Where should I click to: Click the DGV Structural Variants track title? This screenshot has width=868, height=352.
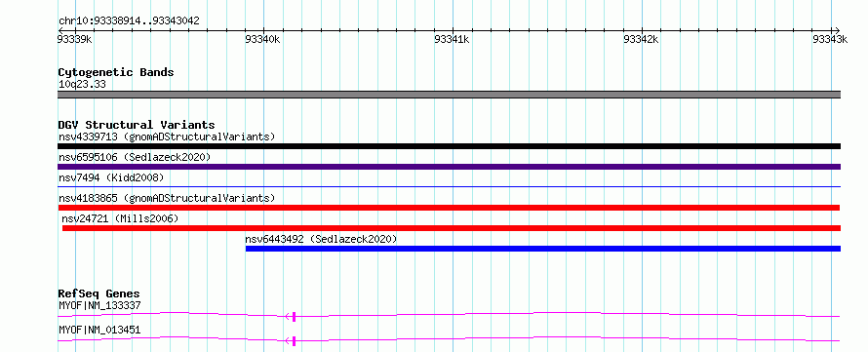[x=137, y=125]
